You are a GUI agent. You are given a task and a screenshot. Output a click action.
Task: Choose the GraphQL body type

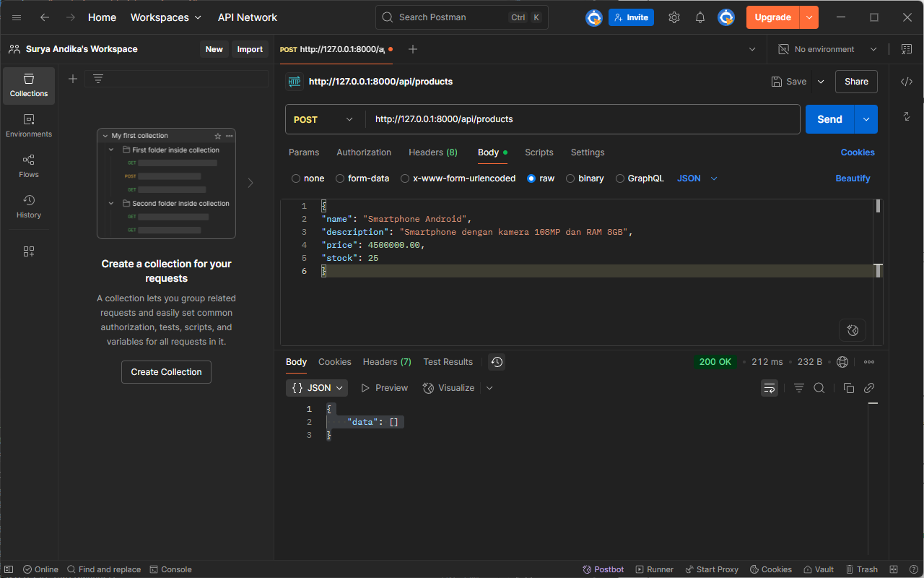(640, 178)
